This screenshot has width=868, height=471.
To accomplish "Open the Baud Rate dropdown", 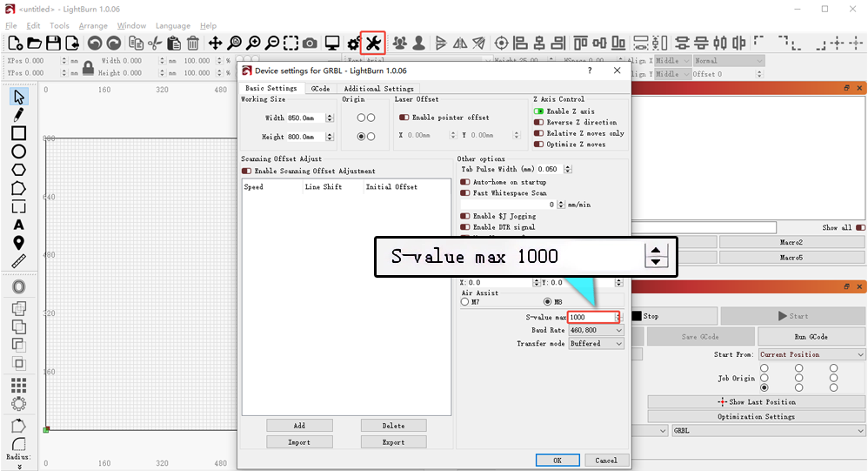I will coord(596,330).
